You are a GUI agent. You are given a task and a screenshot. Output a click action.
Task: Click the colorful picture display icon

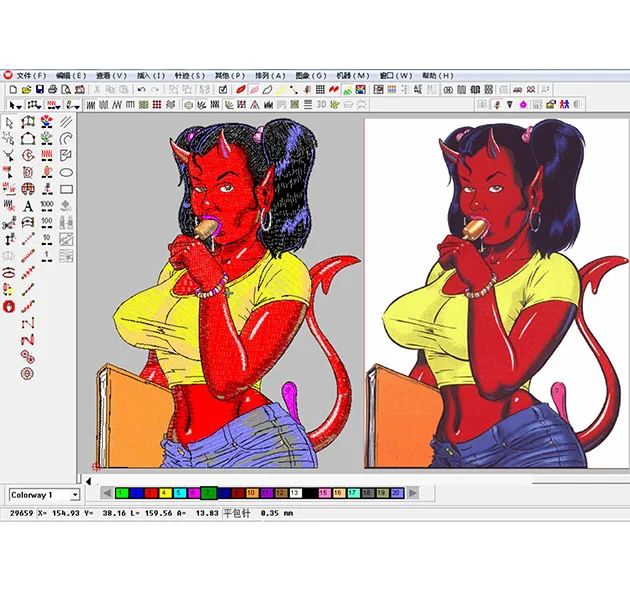coord(360,90)
